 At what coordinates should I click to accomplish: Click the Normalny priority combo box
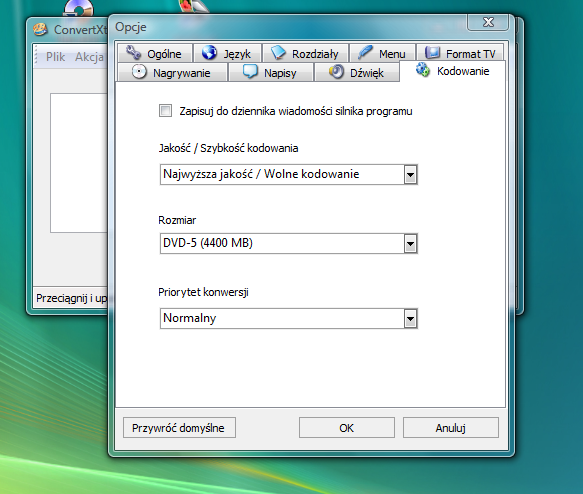point(289,318)
